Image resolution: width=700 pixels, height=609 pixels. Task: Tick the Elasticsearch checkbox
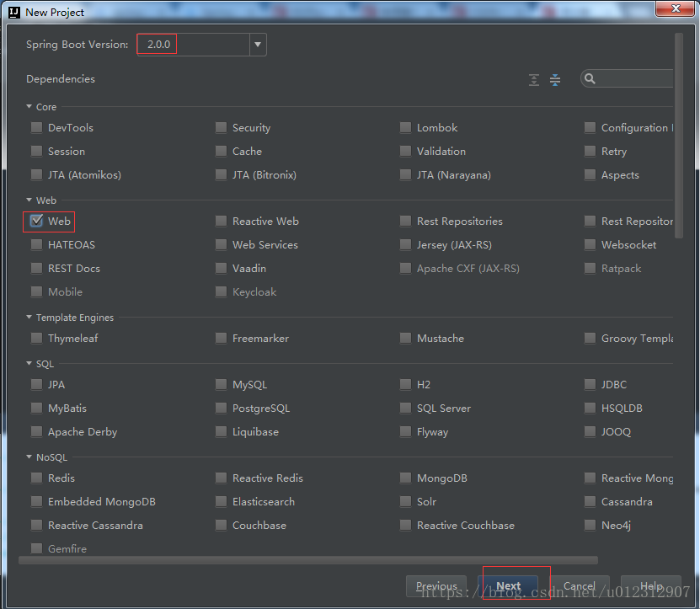point(221,501)
